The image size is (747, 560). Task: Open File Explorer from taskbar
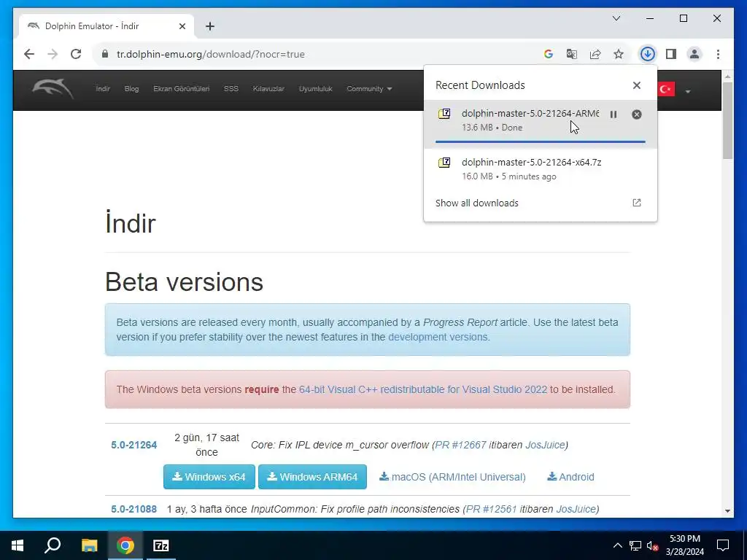click(x=89, y=545)
